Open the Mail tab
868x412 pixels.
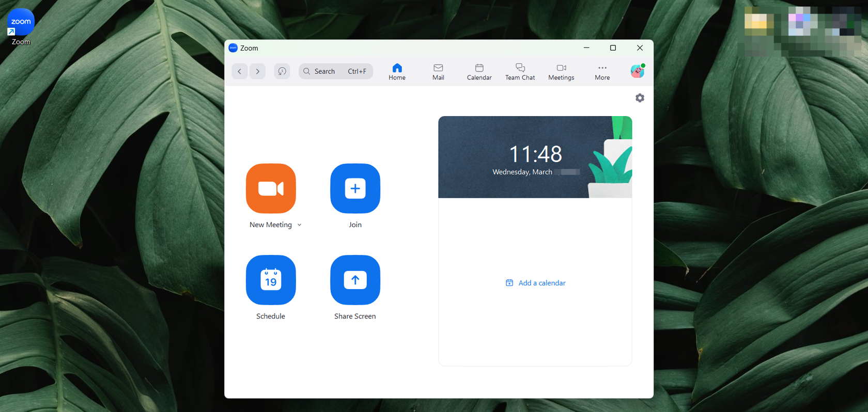click(438, 72)
